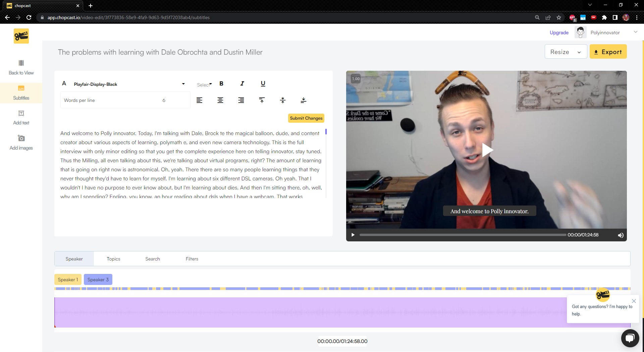Position subtitles at bottom of video

(304, 100)
